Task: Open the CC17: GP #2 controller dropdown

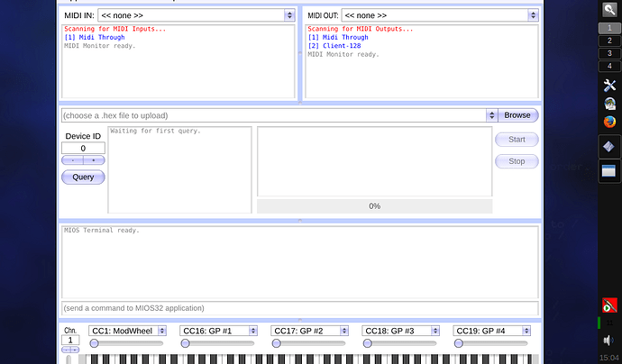Action: [310, 331]
